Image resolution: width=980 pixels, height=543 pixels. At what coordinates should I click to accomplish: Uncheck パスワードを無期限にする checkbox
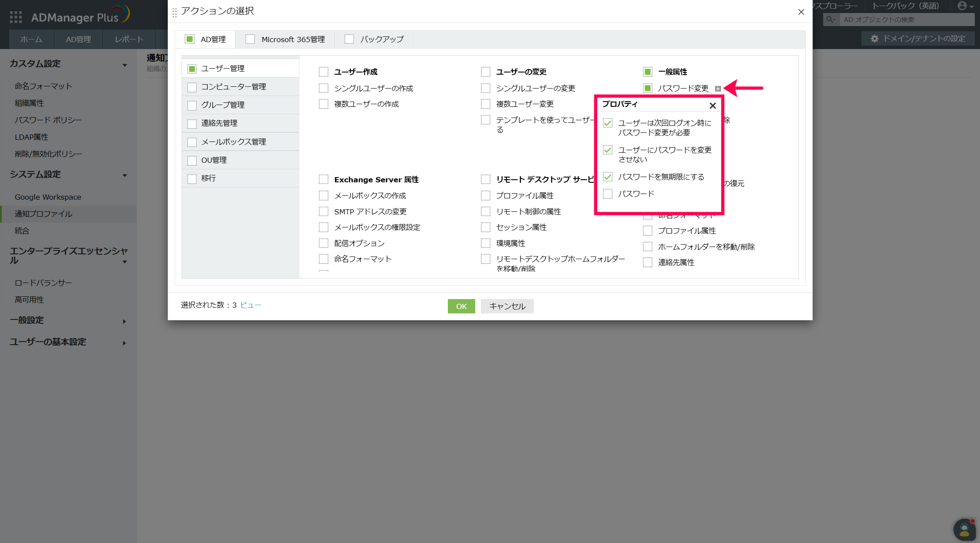click(608, 177)
